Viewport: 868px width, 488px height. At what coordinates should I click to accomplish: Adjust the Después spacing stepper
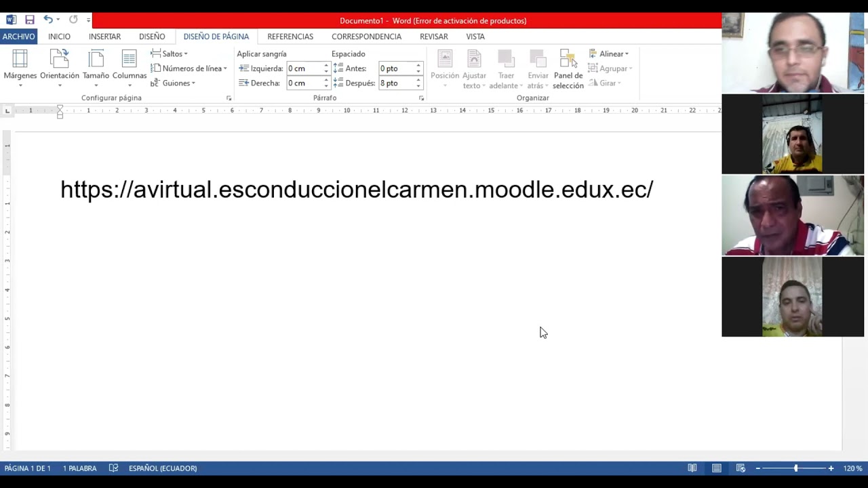point(418,83)
